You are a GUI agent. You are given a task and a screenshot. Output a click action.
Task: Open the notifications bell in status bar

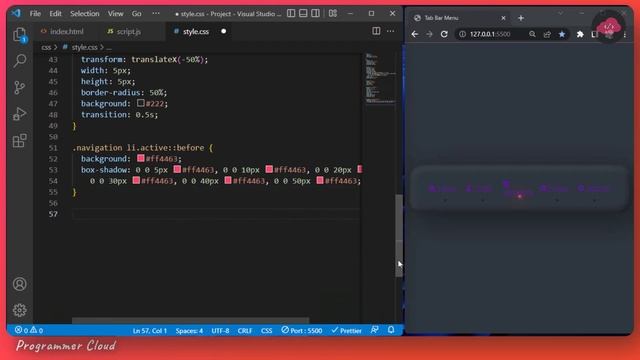click(x=391, y=330)
